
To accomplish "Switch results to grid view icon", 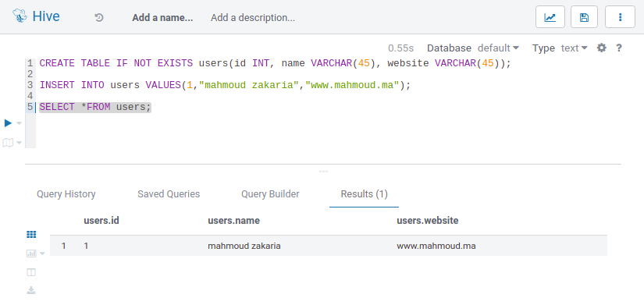I will tap(31, 234).
